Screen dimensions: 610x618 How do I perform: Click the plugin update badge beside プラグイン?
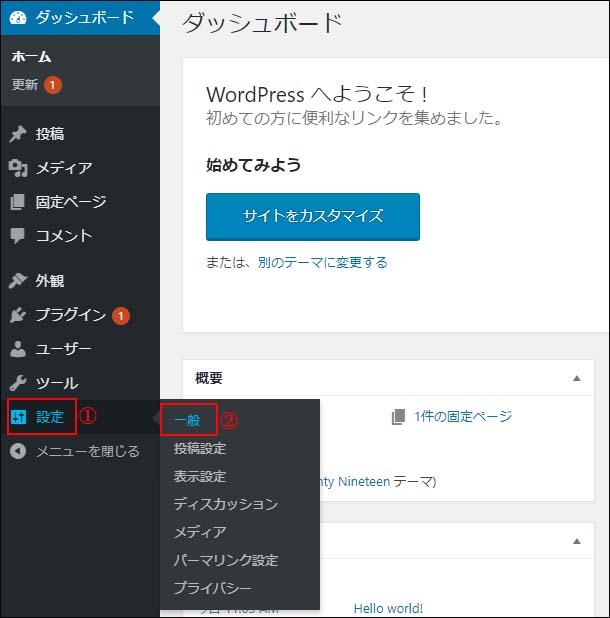click(x=121, y=316)
